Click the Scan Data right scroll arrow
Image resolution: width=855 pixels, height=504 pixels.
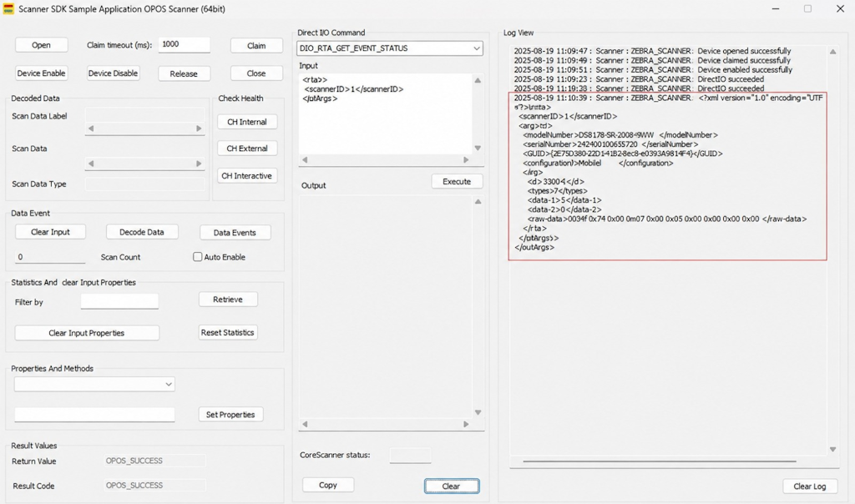(199, 164)
